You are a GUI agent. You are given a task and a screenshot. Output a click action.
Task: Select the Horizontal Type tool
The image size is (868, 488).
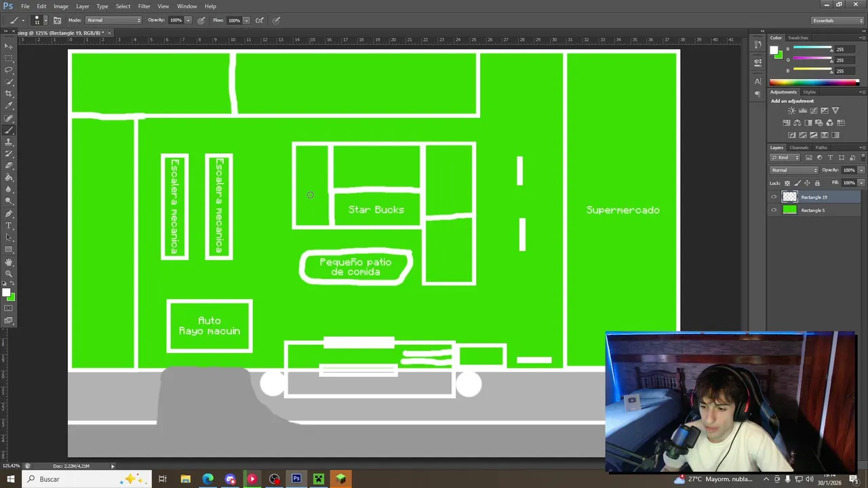[x=9, y=225]
